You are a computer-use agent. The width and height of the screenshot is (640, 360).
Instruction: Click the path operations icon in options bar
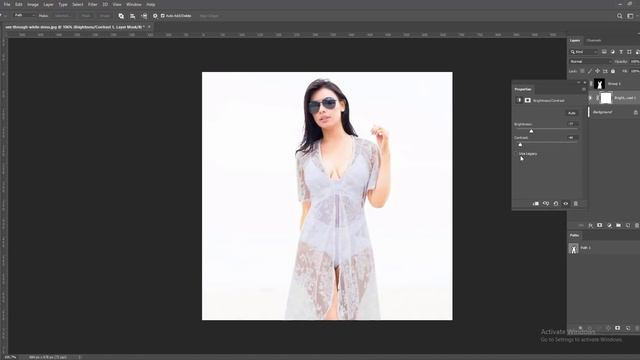pos(121,16)
